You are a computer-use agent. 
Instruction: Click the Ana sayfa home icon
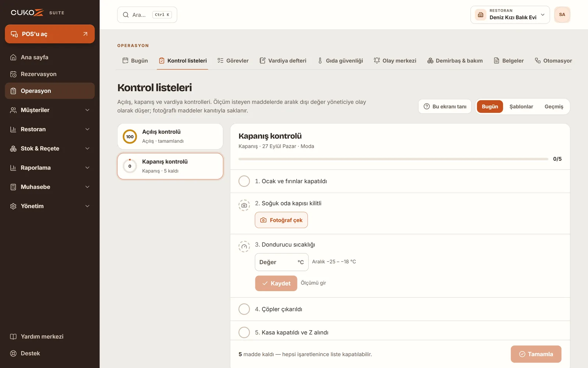(13, 57)
